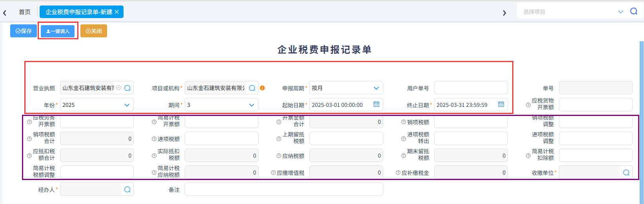
Task: Click the 一键调入 import button
Action: [x=58, y=31]
